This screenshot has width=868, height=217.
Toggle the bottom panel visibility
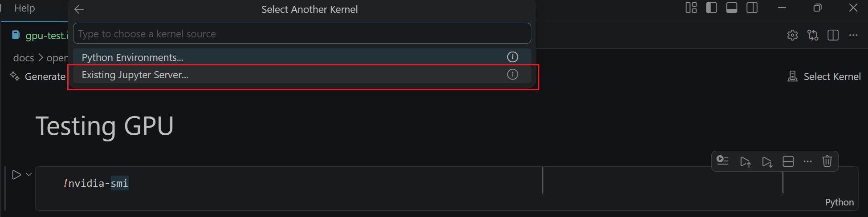click(x=732, y=8)
